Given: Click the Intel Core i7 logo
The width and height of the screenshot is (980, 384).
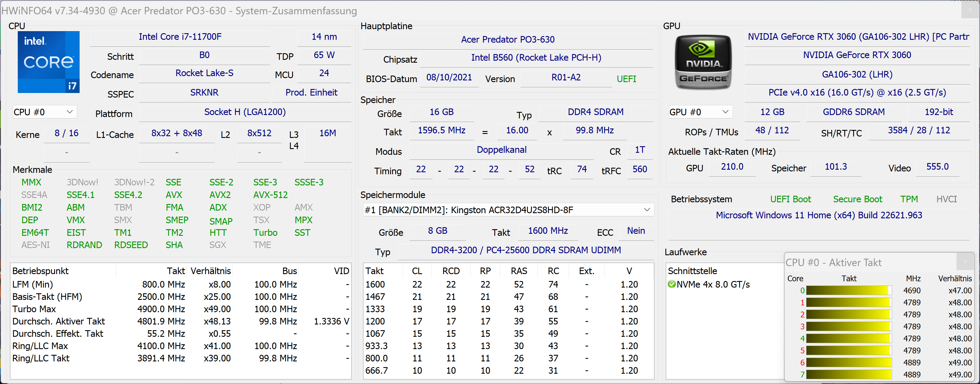Looking at the screenshot, I should coord(48,62).
